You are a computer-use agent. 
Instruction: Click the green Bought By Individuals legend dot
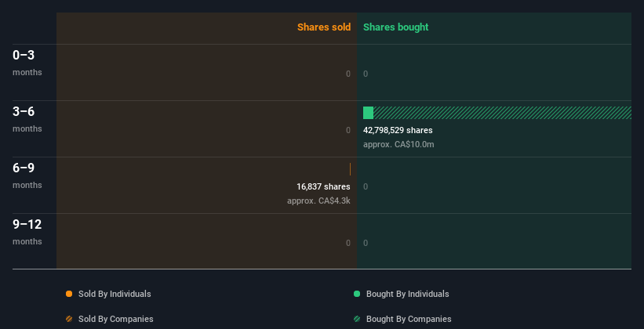[x=357, y=294]
